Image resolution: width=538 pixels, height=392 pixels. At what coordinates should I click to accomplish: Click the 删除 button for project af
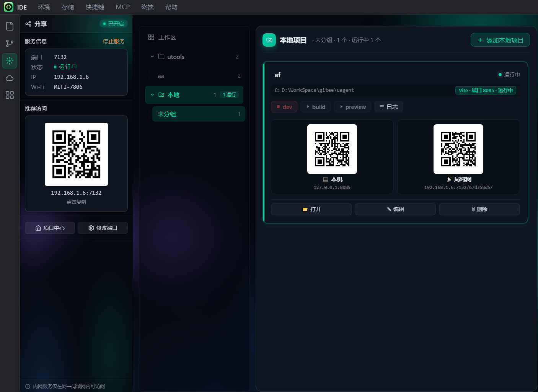479,209
